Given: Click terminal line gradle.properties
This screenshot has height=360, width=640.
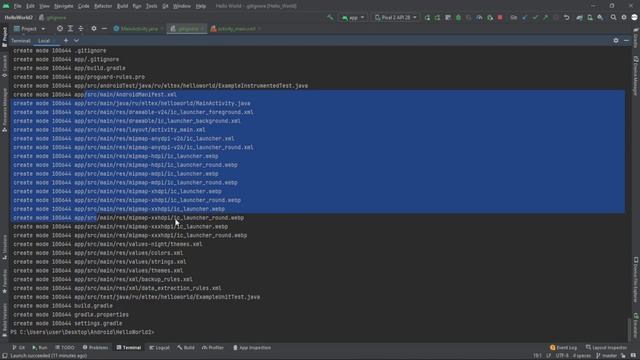Looking at the screenshot, I should coord(71,315).
